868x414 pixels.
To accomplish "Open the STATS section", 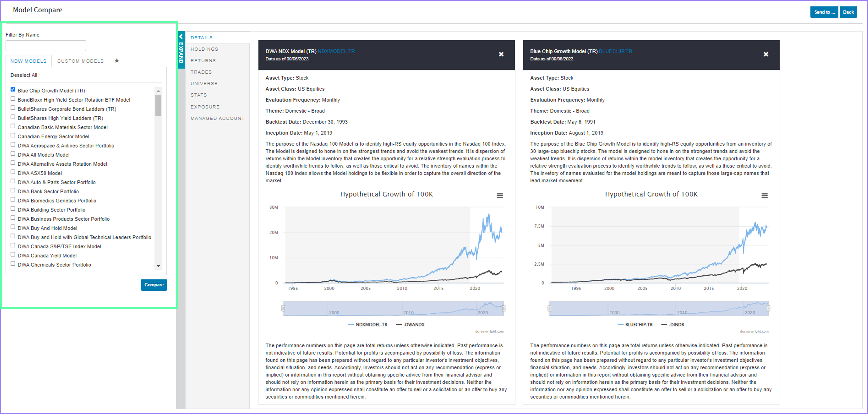I will pos(199,95).
